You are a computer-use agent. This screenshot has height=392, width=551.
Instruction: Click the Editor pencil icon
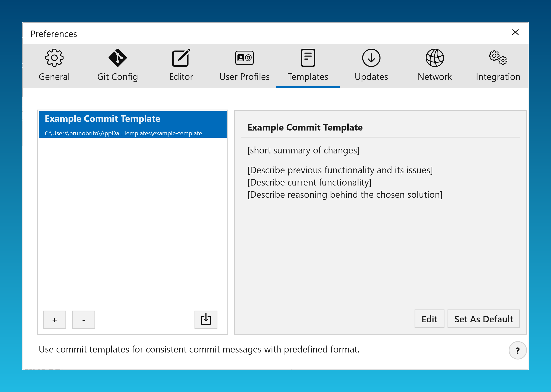tap(181, 58)
